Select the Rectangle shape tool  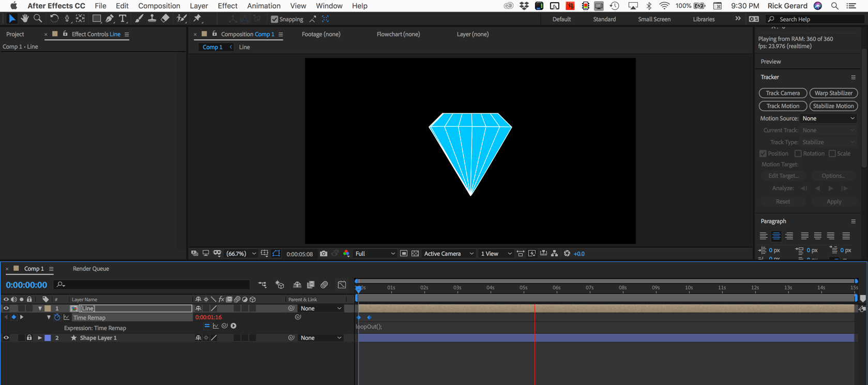point(96,19)
